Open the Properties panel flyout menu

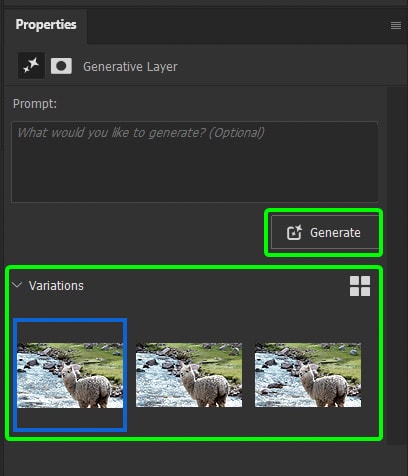point(396,25)
